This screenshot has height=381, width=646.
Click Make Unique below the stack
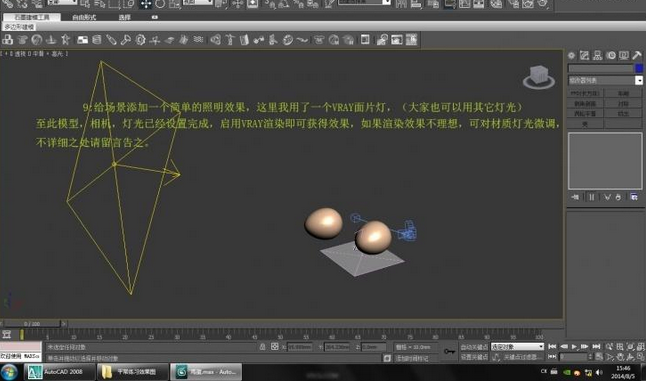click(x=607, y=197)
